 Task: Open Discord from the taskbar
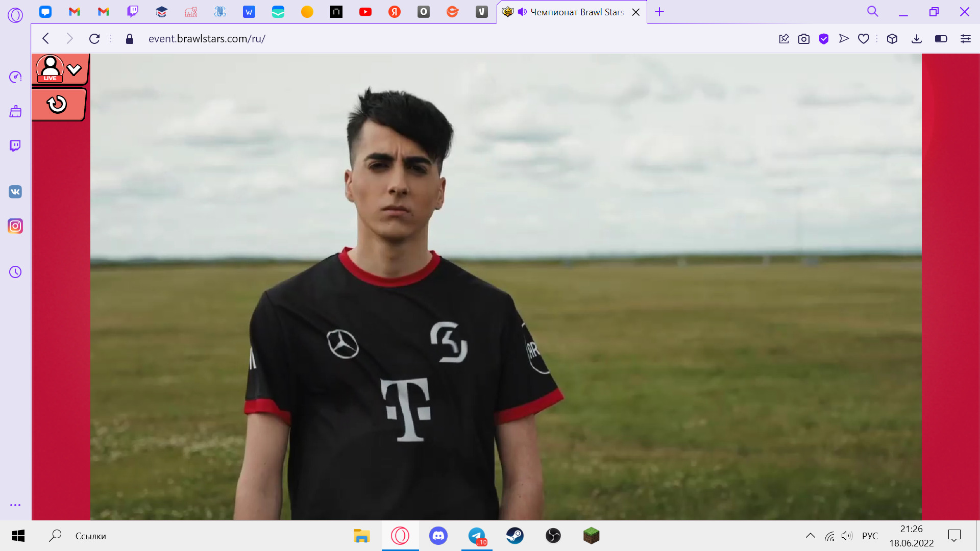coord(438,536)
